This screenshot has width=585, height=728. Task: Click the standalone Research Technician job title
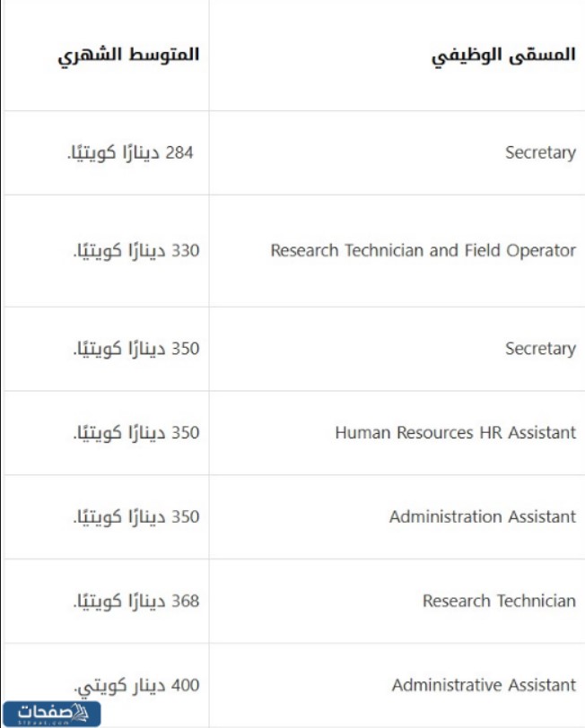[499, 601]
